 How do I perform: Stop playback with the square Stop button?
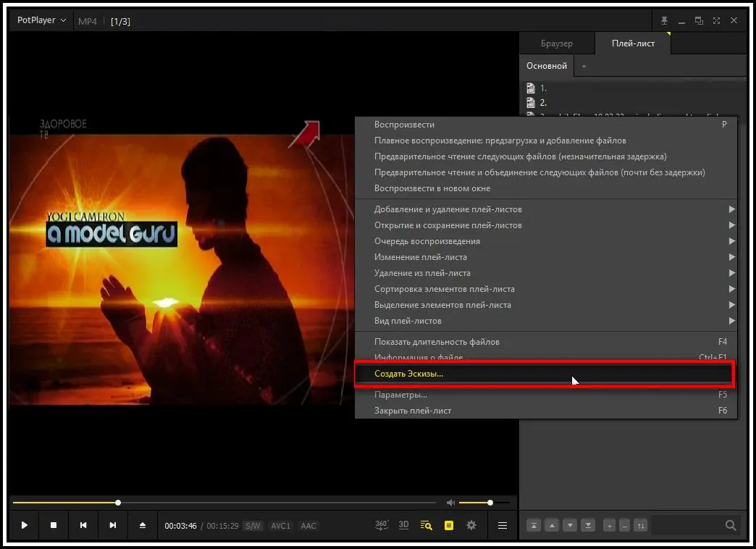pos(54,525)
